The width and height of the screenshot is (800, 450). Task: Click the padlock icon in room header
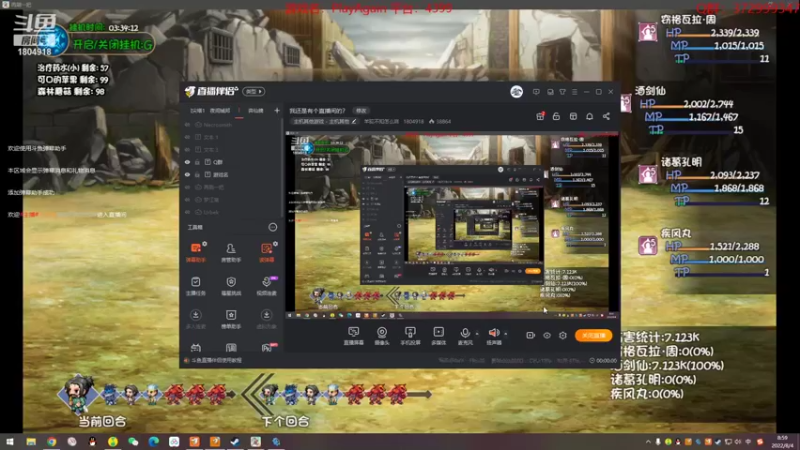(556, 116)
